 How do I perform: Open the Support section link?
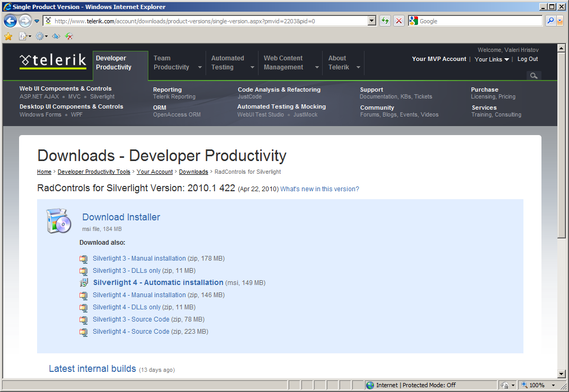[x=371, y=90]
